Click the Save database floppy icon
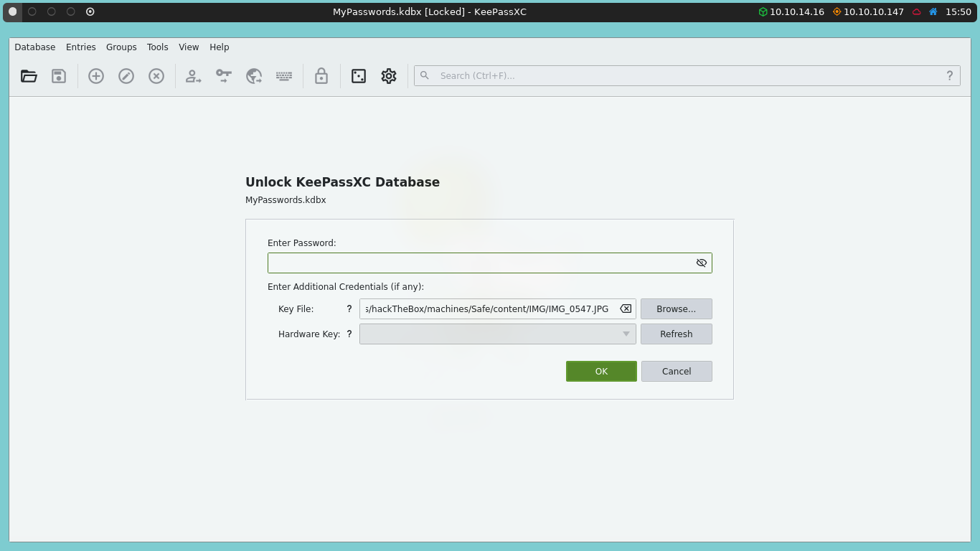 click(59, 75)
